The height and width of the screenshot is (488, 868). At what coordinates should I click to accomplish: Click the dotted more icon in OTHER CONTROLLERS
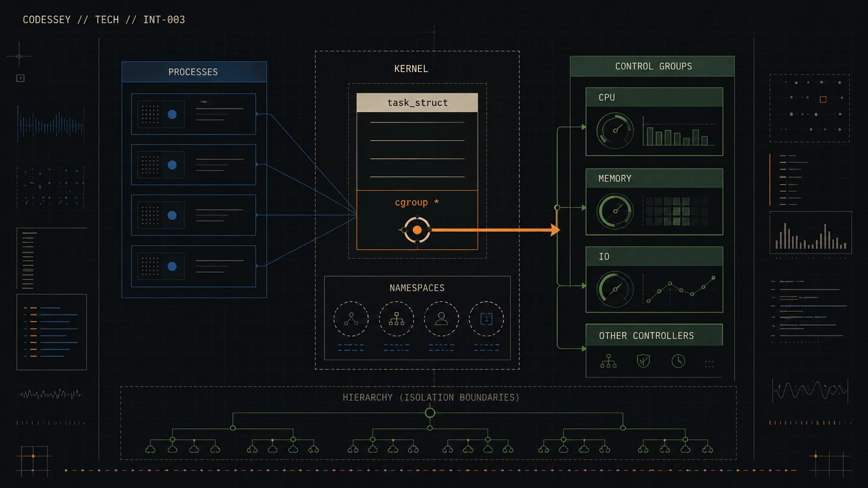point(710,364)
